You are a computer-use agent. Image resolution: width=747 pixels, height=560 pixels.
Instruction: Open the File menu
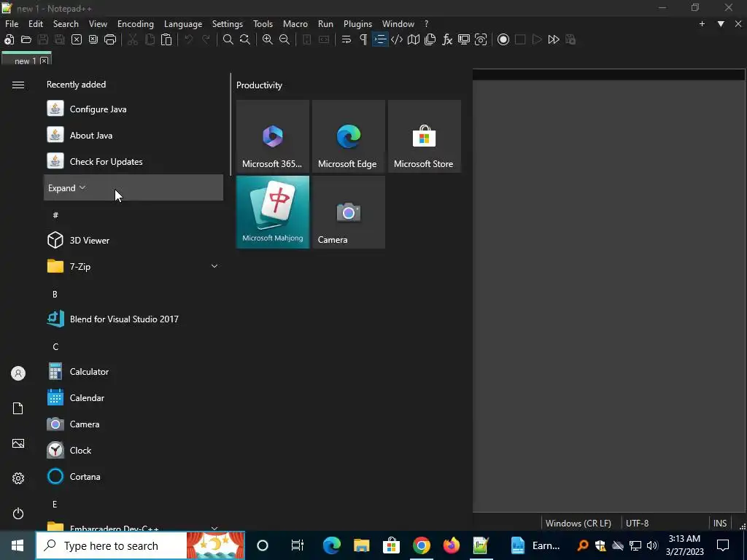click(x=12, y=24)
